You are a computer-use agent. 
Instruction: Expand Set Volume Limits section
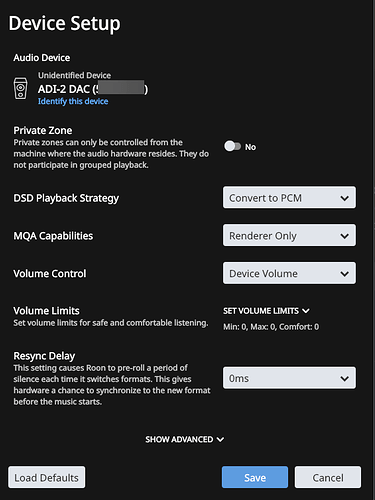(x=266, y=311)
